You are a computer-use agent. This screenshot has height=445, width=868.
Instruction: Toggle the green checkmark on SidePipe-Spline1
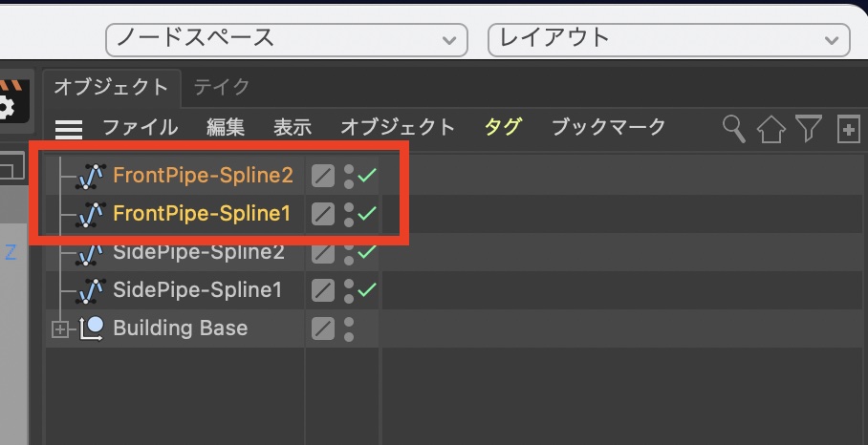367,290
